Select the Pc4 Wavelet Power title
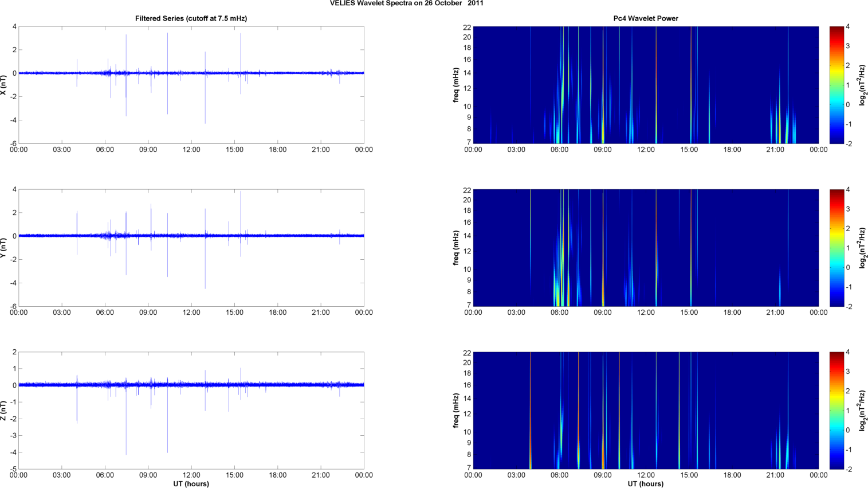This screenshot has width=868, height=488. 645,18
